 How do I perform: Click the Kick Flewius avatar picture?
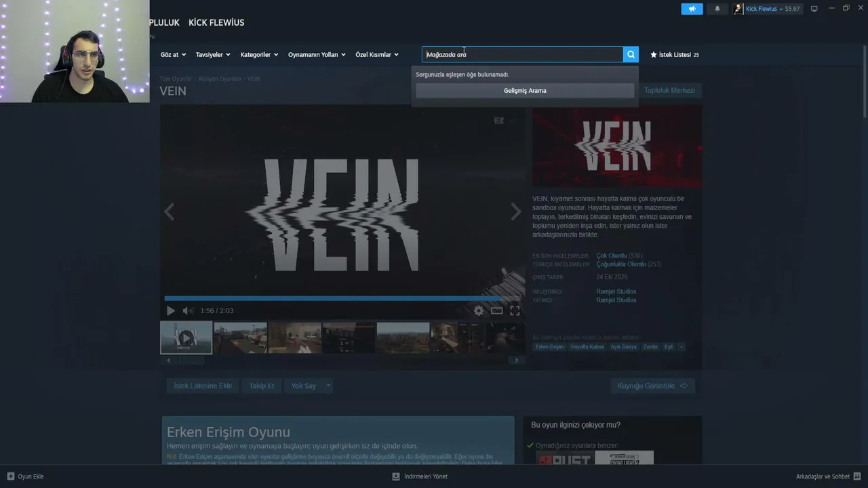pos(738,9)
